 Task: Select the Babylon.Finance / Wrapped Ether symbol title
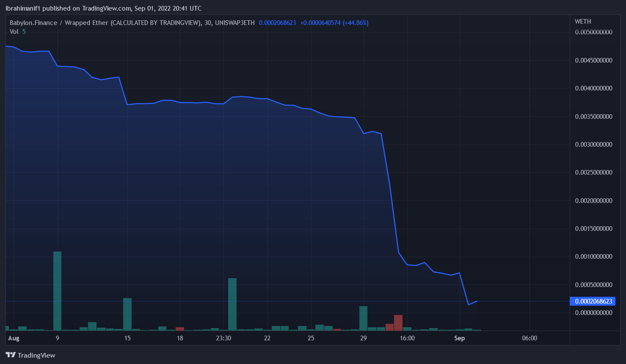tap(59, 23)
